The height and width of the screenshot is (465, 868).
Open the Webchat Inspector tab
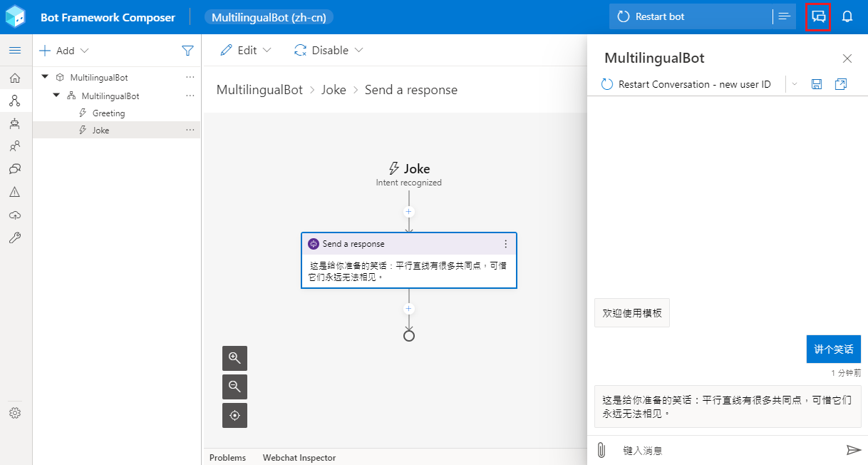point(299,458)
